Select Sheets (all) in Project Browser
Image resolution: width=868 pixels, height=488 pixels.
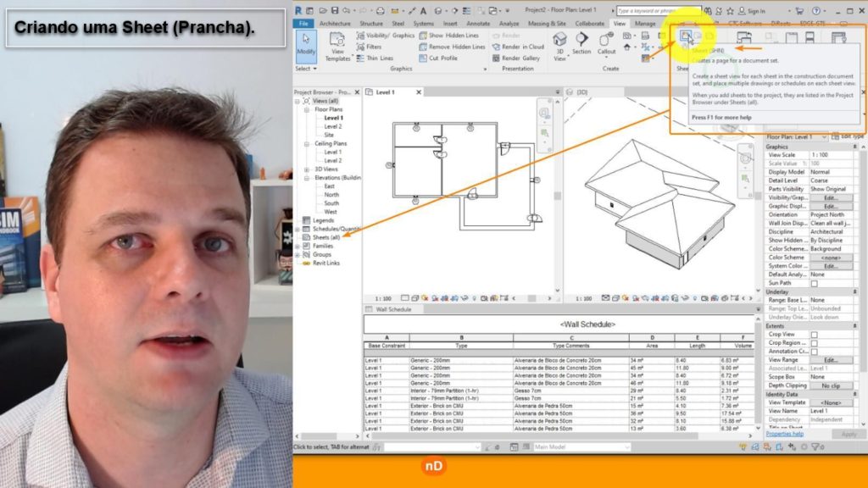[325, 237]
